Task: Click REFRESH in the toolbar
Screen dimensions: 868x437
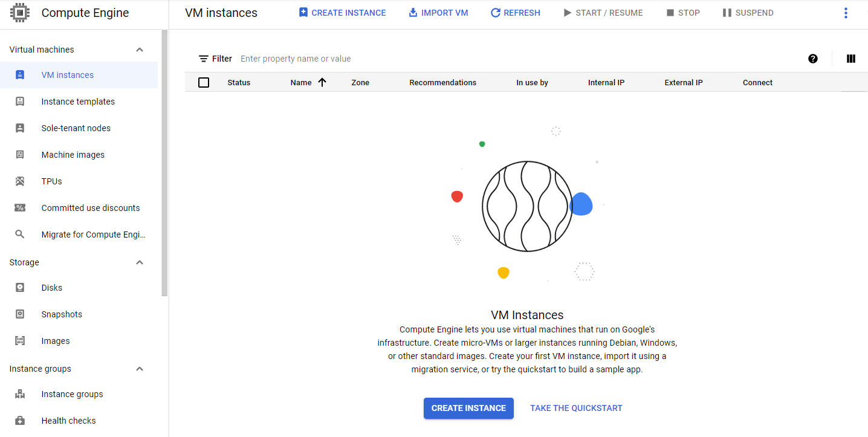Action: pyautogui.click(x=515, y=13)
